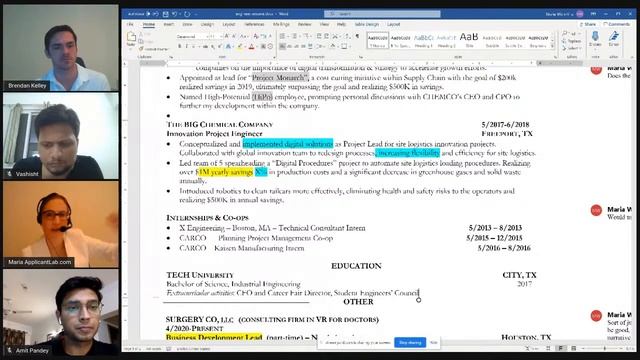Apply yellow Text Highlight Color
Screen dimensions: 640x360
click(240, 47)
